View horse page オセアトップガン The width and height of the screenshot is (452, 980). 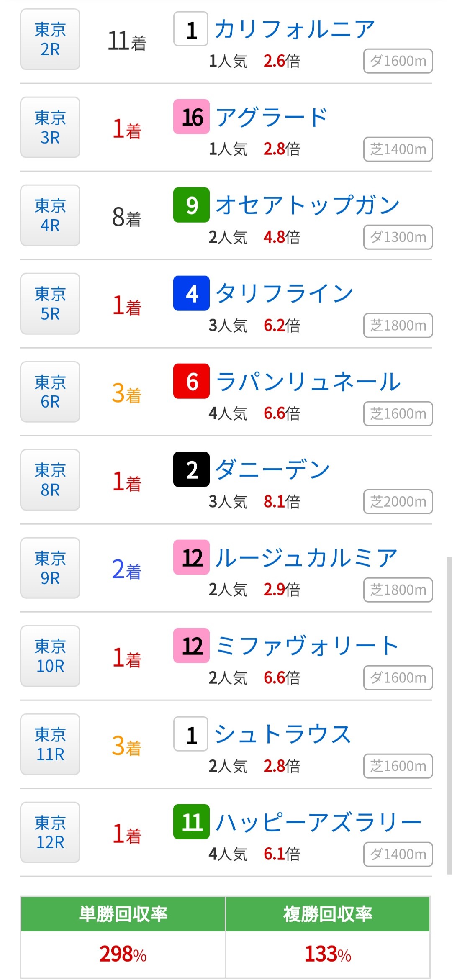pos(308,205)
